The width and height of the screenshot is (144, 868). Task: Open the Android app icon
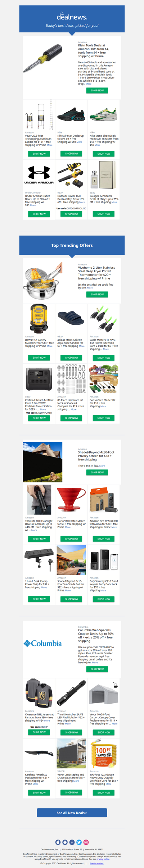coord(65,842)
